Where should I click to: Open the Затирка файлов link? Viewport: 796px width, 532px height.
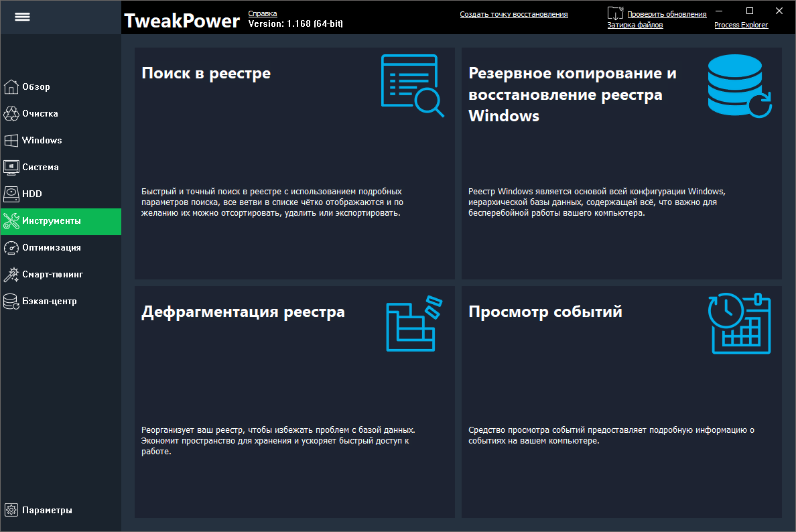(635, 25)
